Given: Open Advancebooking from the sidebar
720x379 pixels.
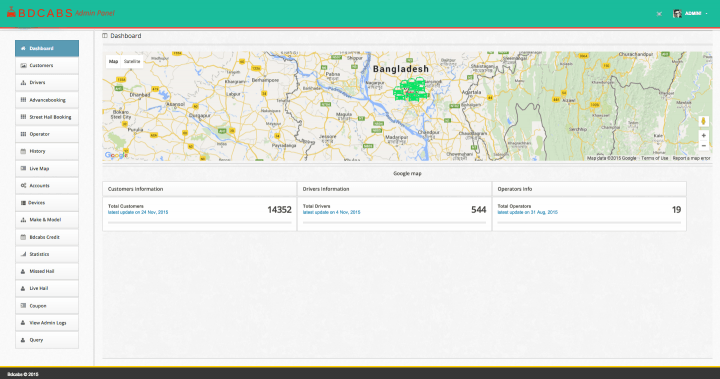Looking at the screenshot, I should tap(47, 100).
